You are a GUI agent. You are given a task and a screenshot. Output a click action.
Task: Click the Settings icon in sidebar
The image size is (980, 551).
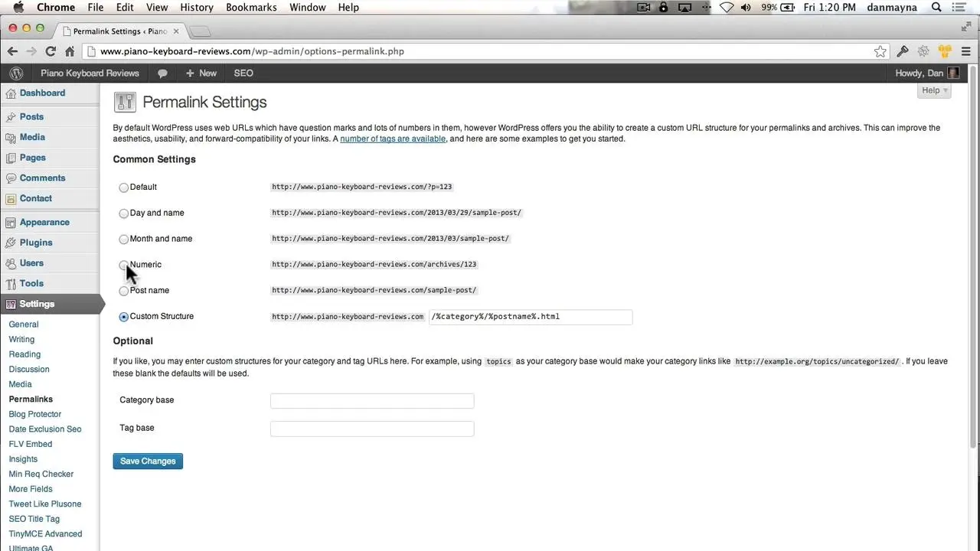[11, 304]
